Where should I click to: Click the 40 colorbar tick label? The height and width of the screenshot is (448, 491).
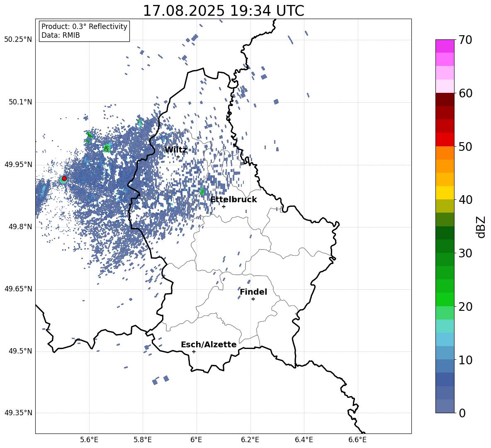click(465, 200)
